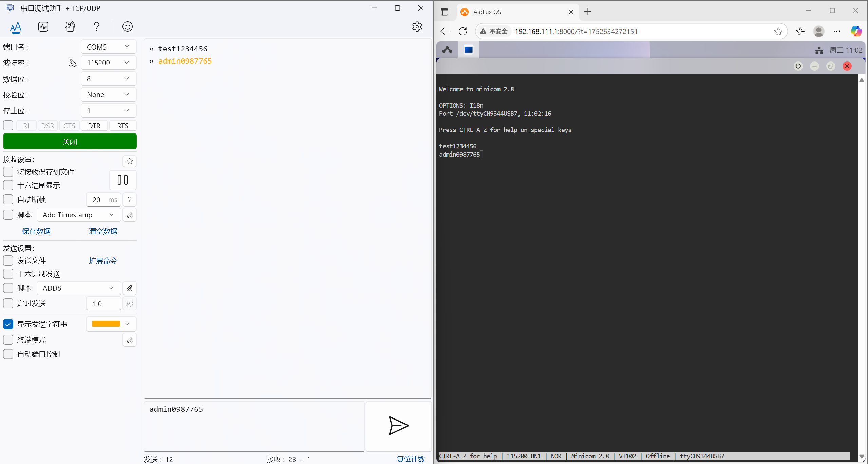This screenshot has width=868, height=464.
Task: Click the waveform plot icon in toolbar
Action: pos(43,26)
